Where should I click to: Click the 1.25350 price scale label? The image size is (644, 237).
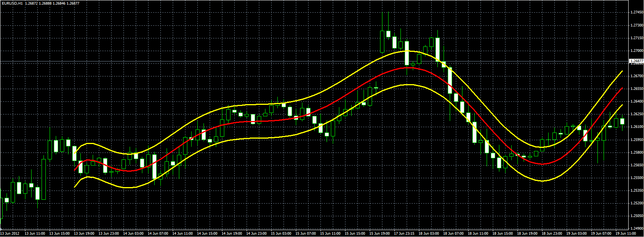tap(637, 191)
